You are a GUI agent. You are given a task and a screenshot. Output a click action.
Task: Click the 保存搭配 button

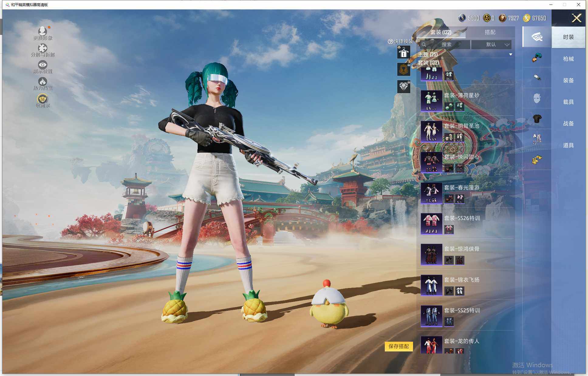pos(398,346)
